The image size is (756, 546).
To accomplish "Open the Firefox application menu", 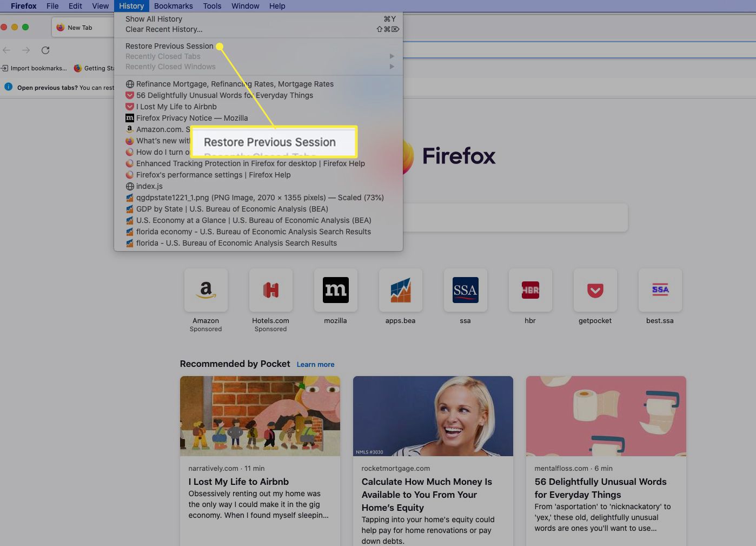I will [x=24, y=6].
